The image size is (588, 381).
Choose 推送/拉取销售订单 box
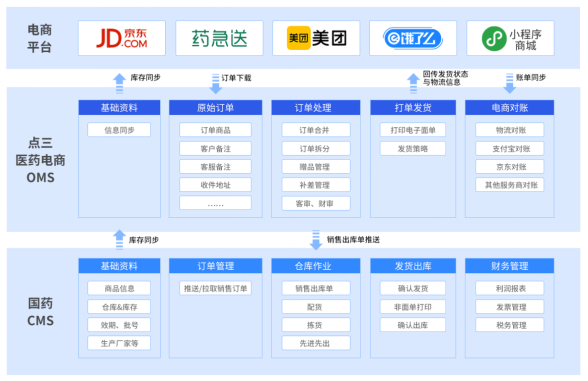[215, 288]
